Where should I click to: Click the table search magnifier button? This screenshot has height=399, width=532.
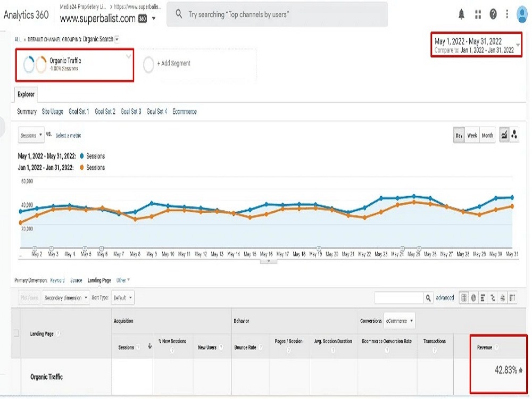click(428, 298)
